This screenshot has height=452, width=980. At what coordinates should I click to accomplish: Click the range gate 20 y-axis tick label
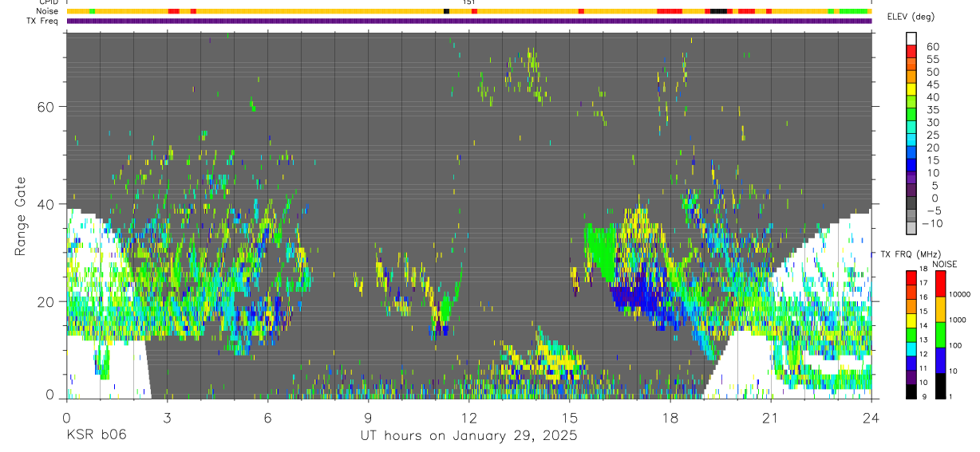point(47,301)
